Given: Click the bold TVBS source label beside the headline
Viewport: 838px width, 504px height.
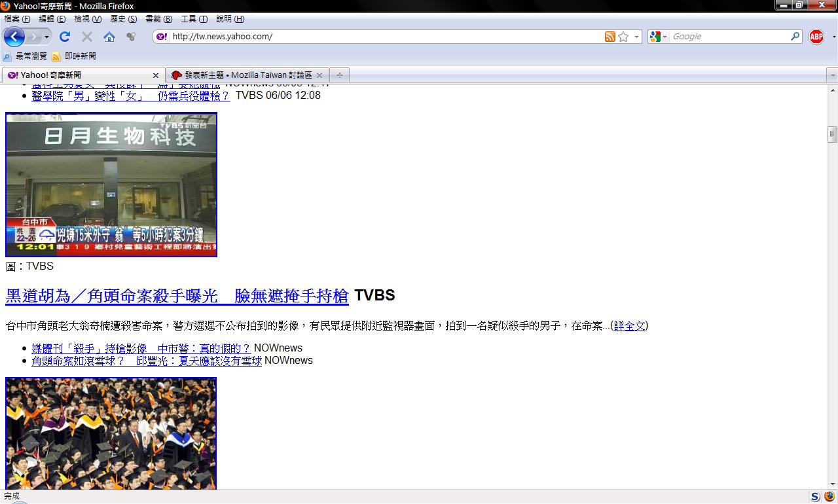Looking at the screenshot, I should coord(374,296).
